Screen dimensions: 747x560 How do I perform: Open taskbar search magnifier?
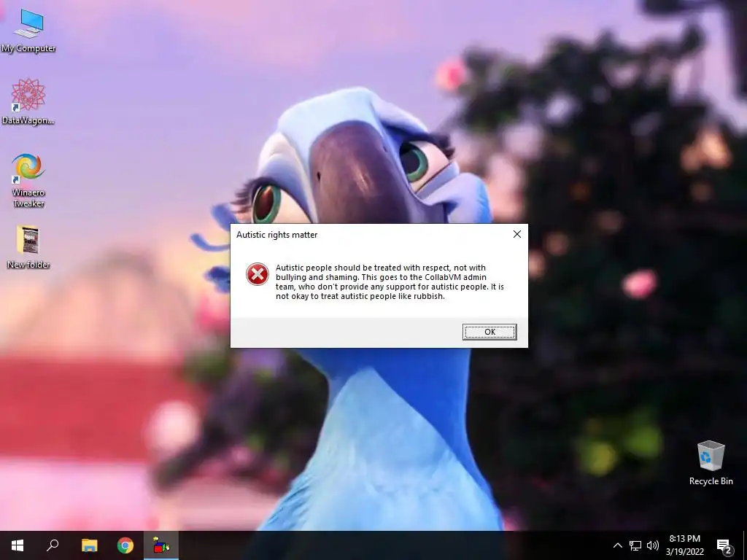coord(53,545)
